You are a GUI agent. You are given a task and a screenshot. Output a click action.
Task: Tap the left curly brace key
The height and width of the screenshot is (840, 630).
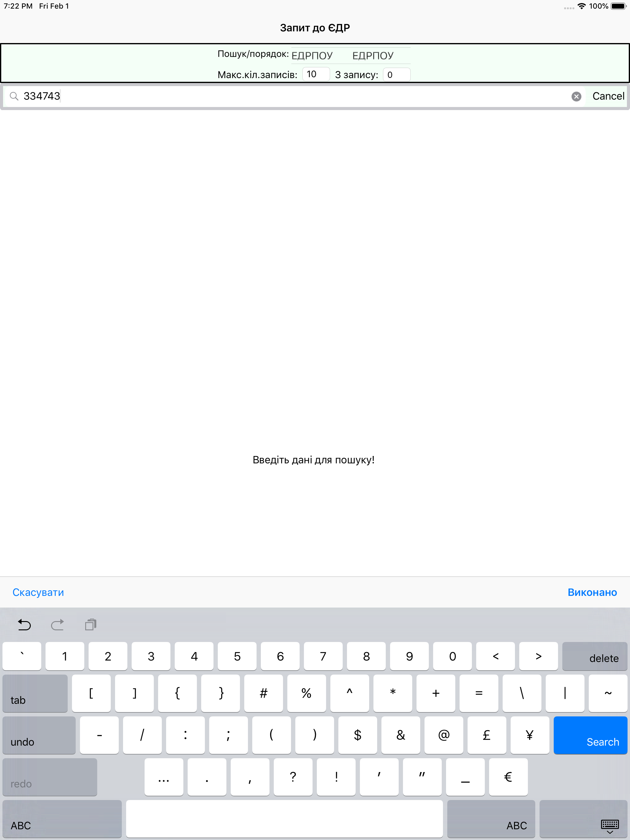177,693
